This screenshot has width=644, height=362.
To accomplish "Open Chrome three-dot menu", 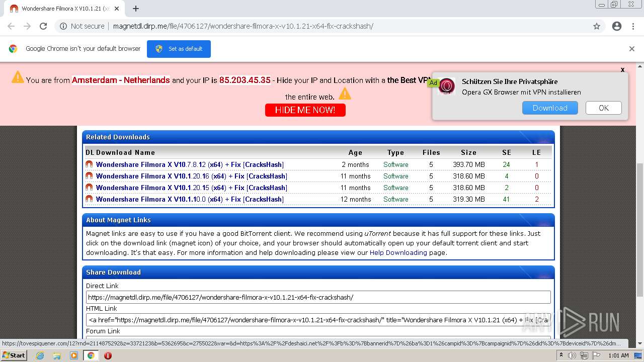I will [633, 26].
